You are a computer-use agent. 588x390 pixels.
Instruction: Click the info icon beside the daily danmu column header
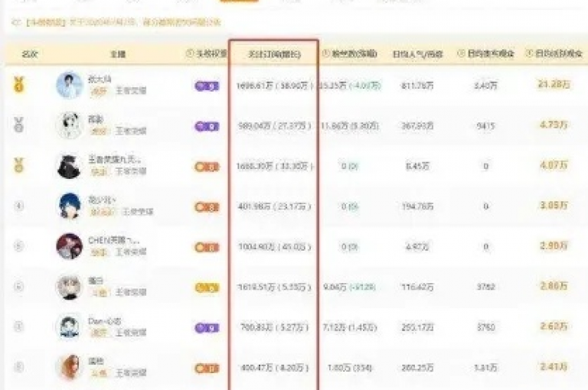coord(461,54)
